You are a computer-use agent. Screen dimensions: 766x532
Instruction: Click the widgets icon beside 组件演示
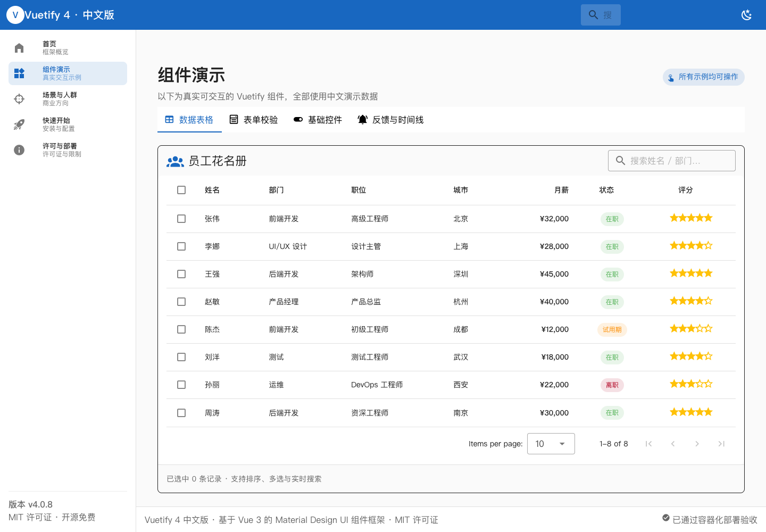pos(19,73)
